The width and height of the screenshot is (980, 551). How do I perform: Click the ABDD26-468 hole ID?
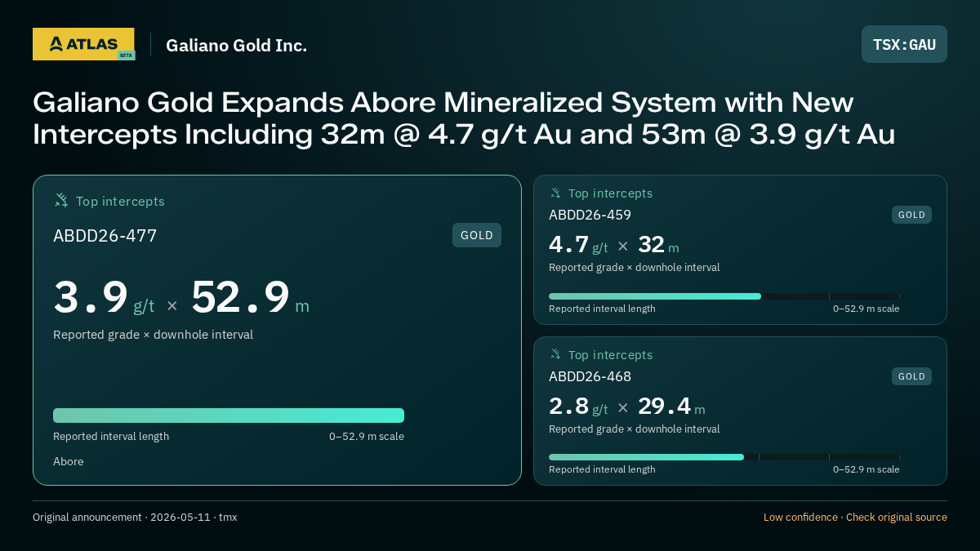(x=590, y=377)
